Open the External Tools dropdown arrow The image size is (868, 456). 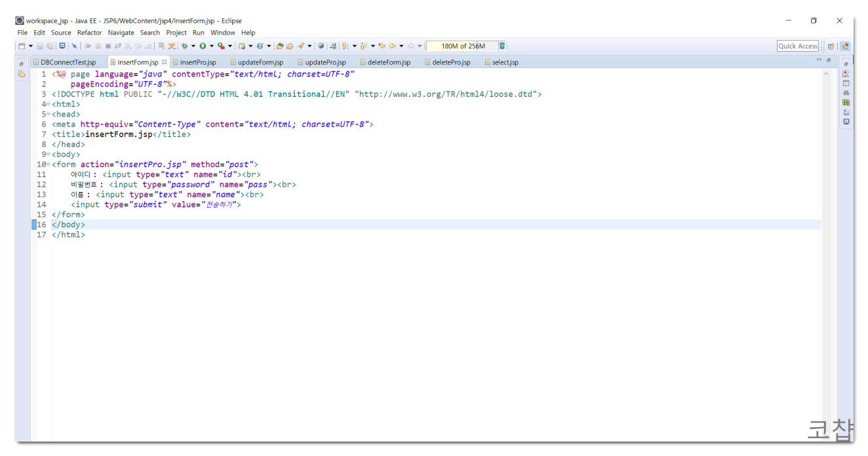tap(230, 46)
